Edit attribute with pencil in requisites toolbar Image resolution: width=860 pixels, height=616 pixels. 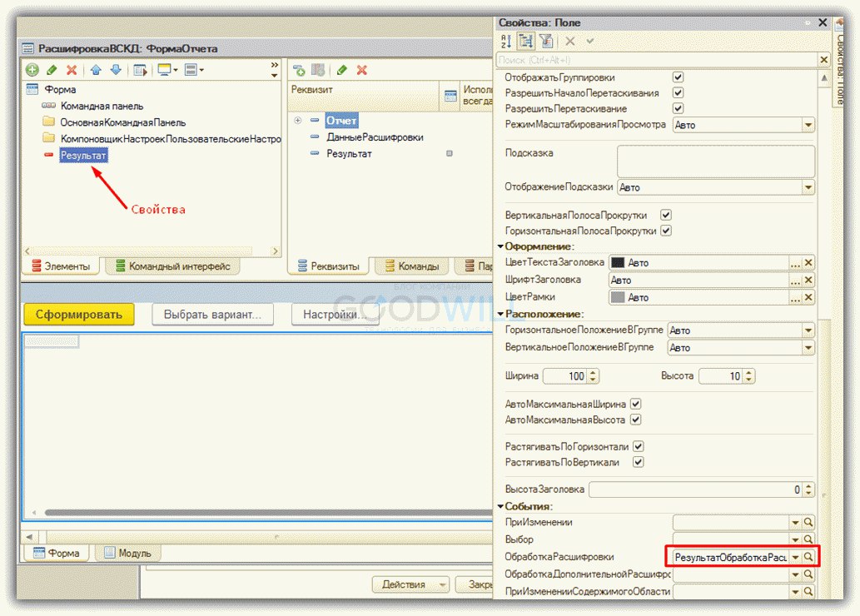coord(342,70)
